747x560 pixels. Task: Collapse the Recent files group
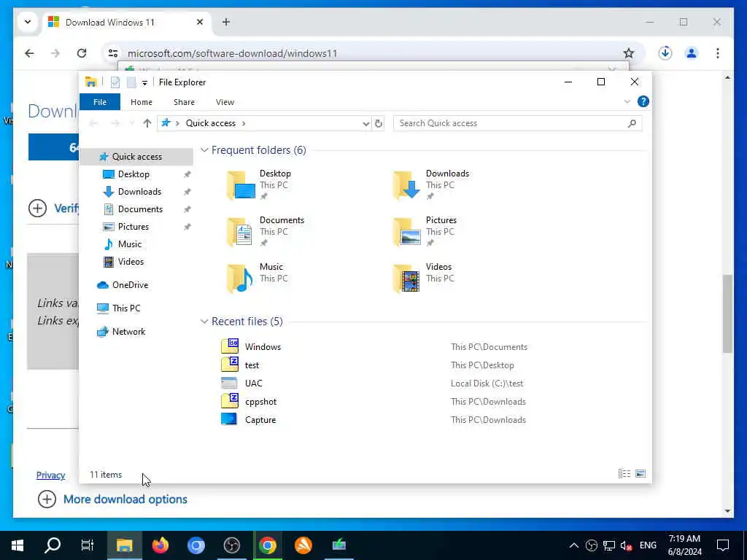click(x=204, y=322)
